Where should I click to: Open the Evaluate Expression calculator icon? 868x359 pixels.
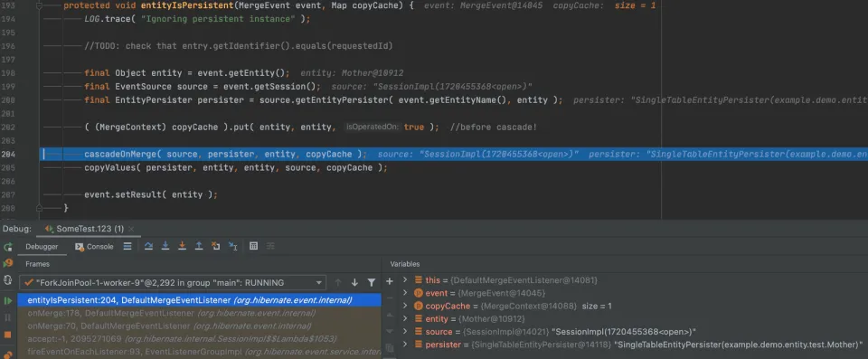253,246
